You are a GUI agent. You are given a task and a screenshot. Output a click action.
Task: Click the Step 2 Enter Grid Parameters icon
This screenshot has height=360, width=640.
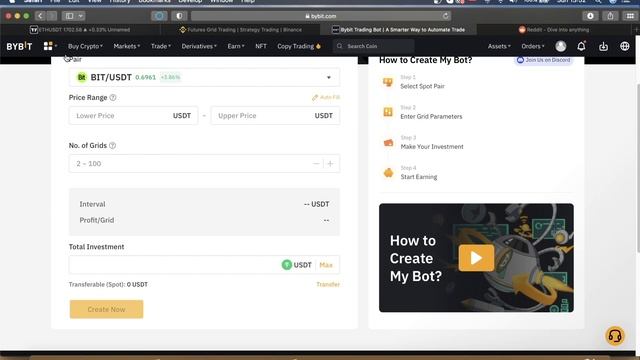(x=388, y=112)
